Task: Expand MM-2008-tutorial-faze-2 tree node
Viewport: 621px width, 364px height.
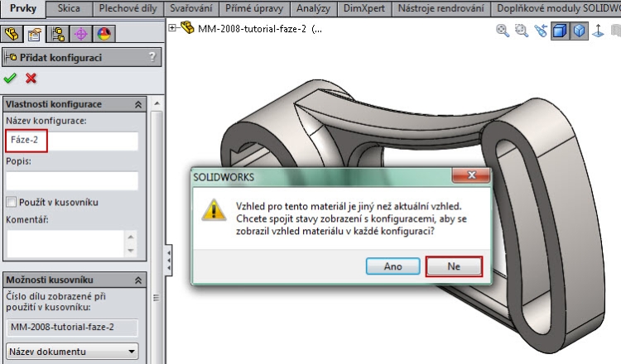Action: pos(172,27)
